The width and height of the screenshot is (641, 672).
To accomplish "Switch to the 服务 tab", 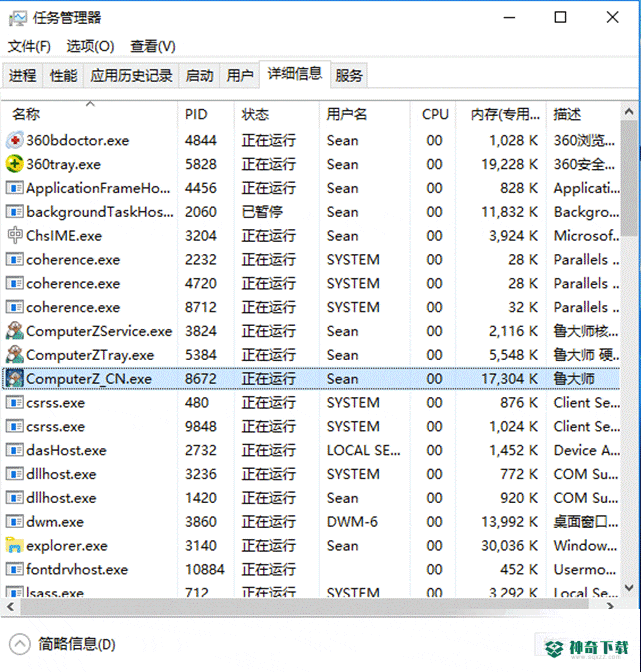I will click(x=349, y=76).
